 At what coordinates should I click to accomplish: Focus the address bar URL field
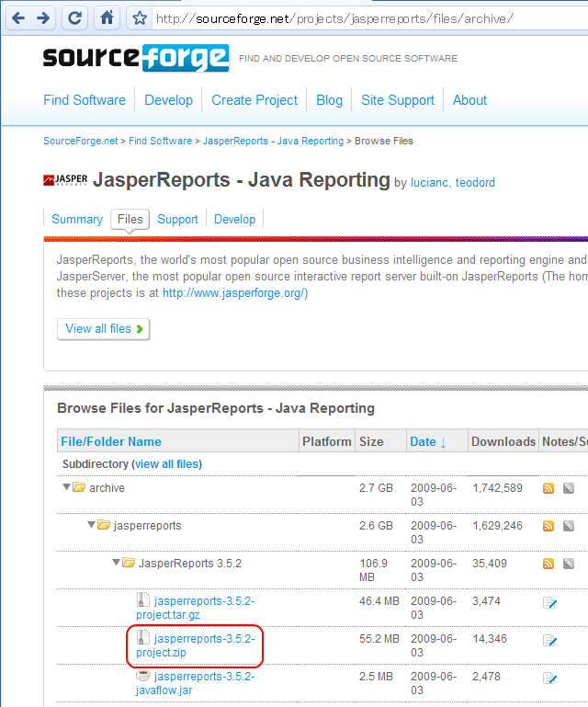point(369,19)
